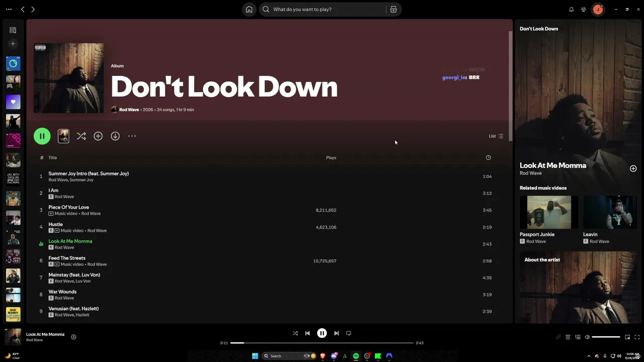Download the album

tap(115, 136)
